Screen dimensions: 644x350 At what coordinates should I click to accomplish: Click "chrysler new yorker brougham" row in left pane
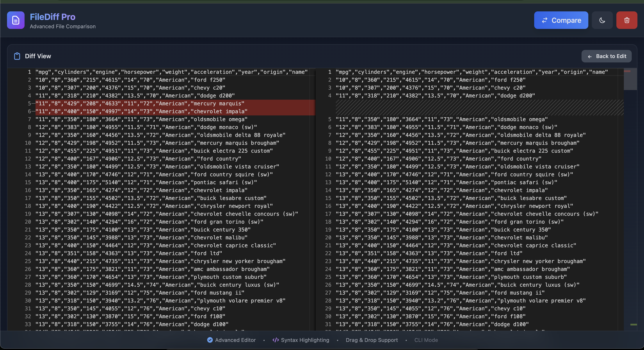coord(160,261)
